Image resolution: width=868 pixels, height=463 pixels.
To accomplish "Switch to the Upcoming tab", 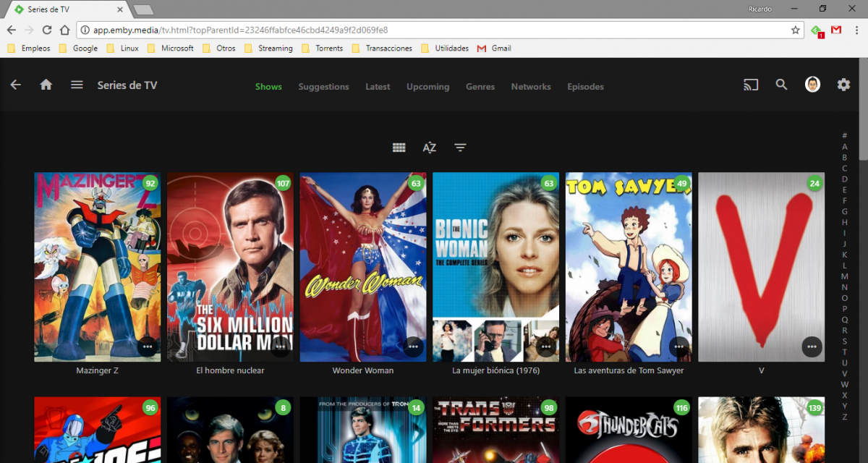I will (x=427, y=86).
